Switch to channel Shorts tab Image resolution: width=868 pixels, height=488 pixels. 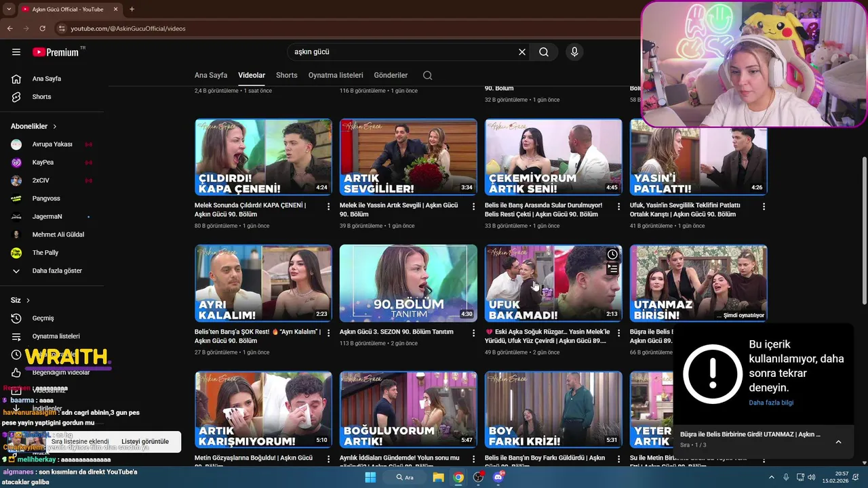[x=286, y=75]
